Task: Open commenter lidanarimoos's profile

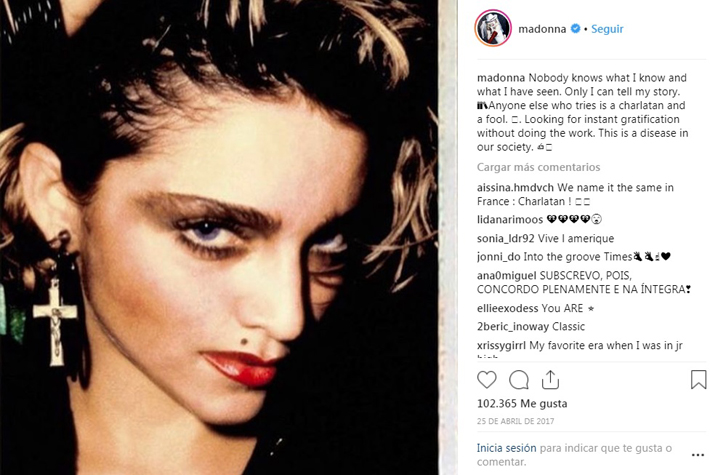Action: (510, 220)
